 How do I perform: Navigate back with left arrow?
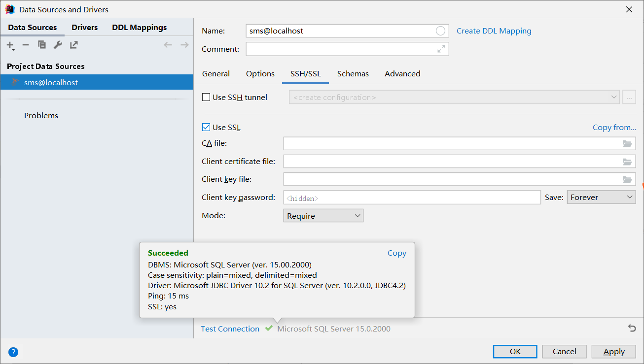(168, 45)
